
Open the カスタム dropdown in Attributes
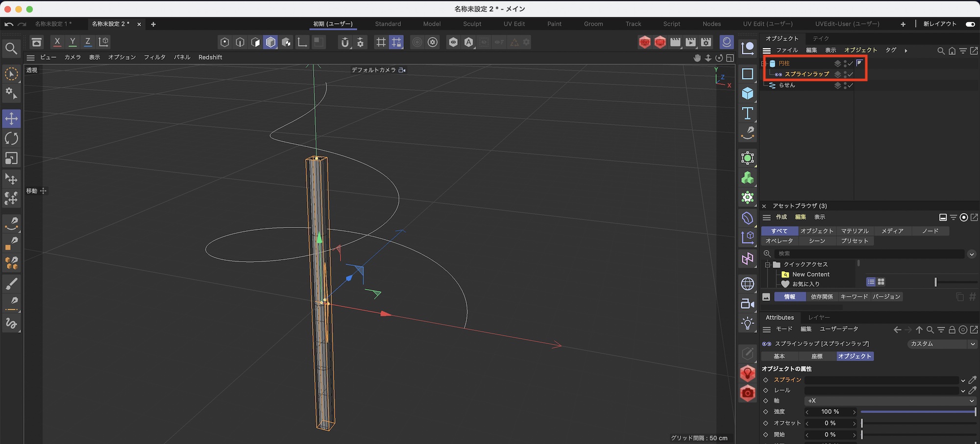click(942, 344)
